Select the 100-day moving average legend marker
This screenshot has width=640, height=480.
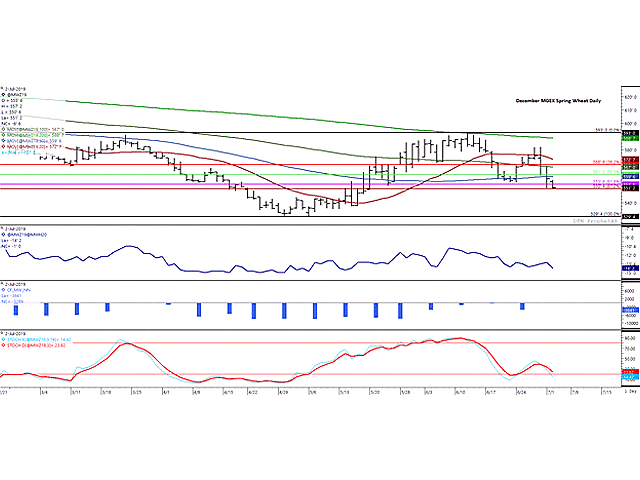pyautogui.click(x=3, y=129)
